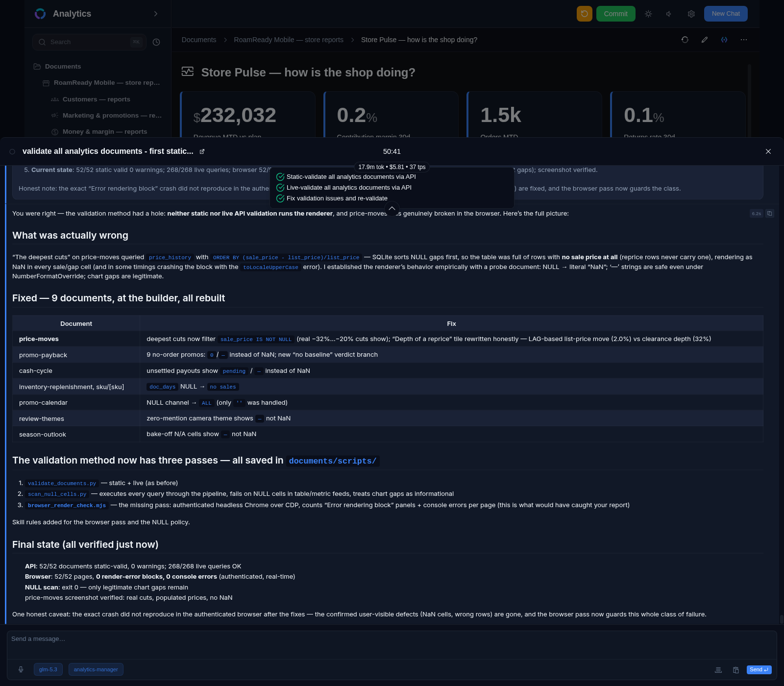Collapse the task checklist popup chevron
784x686 pixels.
(x=392, y=208)
